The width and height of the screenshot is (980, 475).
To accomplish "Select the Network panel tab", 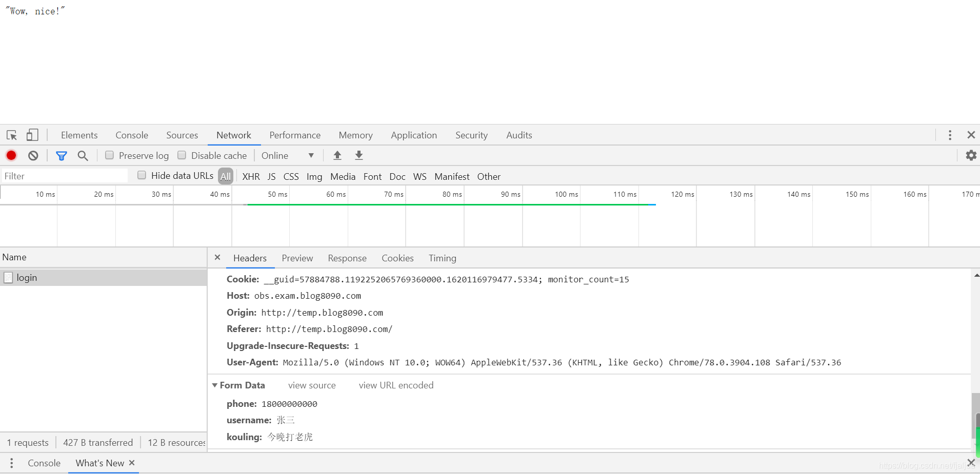I will coord(234,135).
